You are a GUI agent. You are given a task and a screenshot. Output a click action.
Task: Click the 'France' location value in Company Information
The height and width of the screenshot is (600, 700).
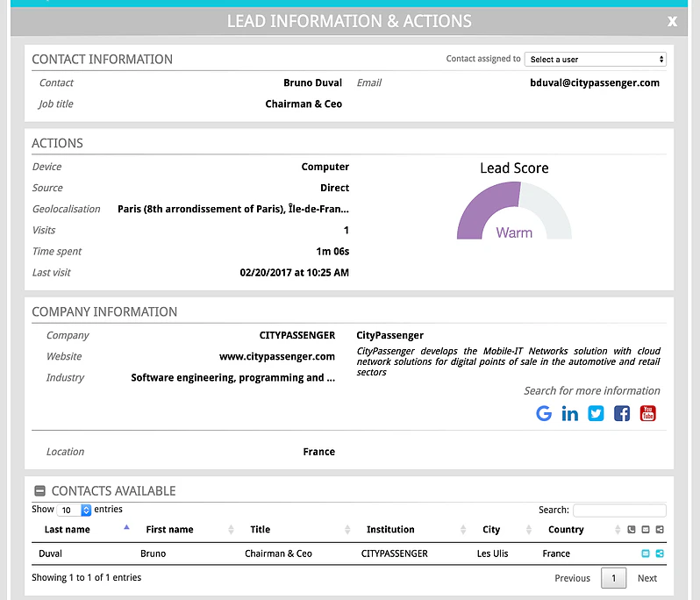318,452
